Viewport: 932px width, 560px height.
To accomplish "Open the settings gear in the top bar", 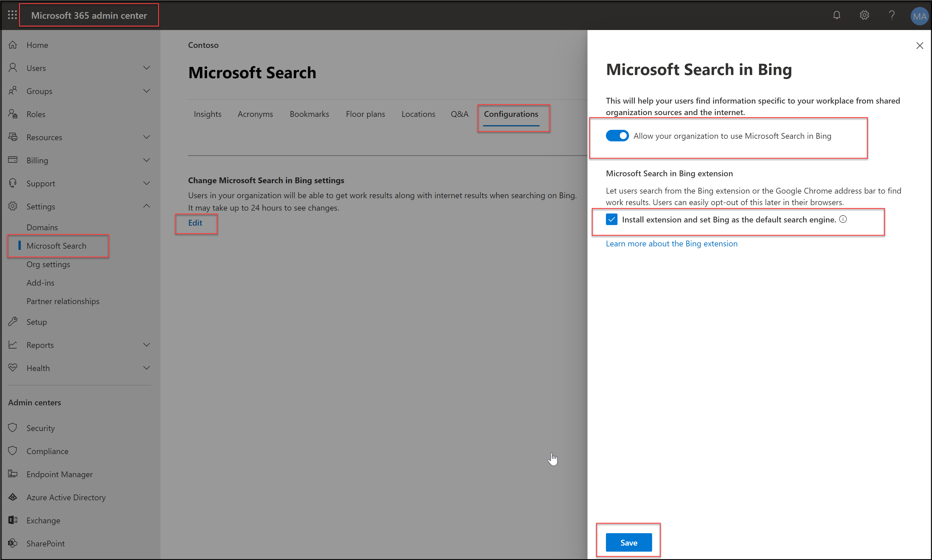I will coord(864,15).
